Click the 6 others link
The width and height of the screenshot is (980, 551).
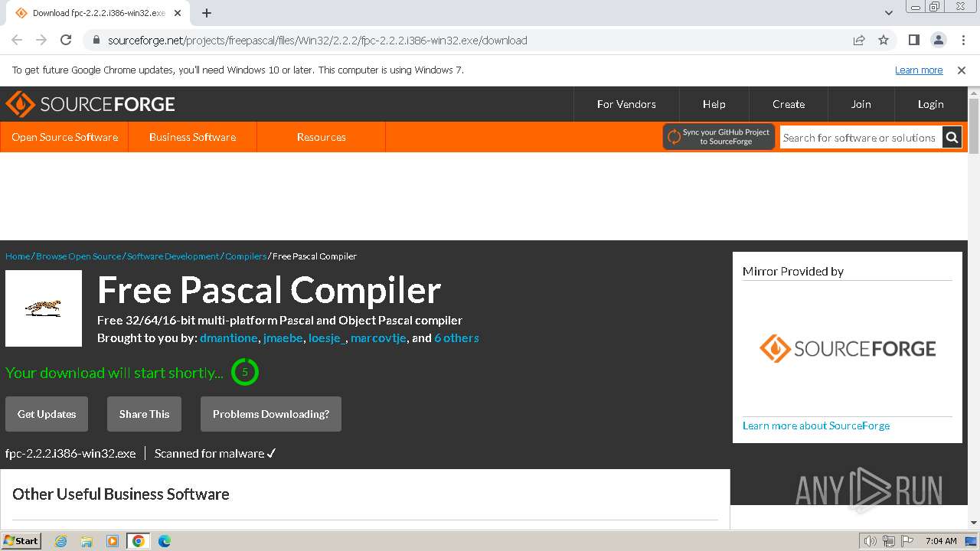(x=456, y=338)
